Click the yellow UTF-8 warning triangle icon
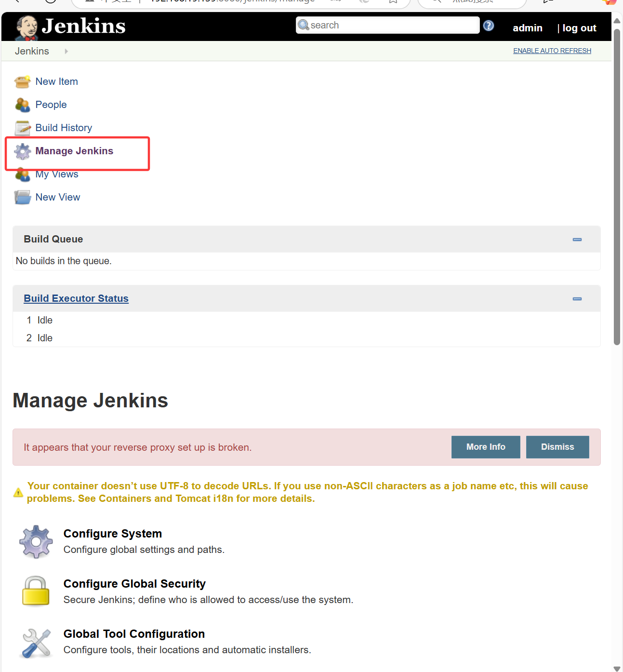This screenshot has width=623, height=672. click(18, 493)
